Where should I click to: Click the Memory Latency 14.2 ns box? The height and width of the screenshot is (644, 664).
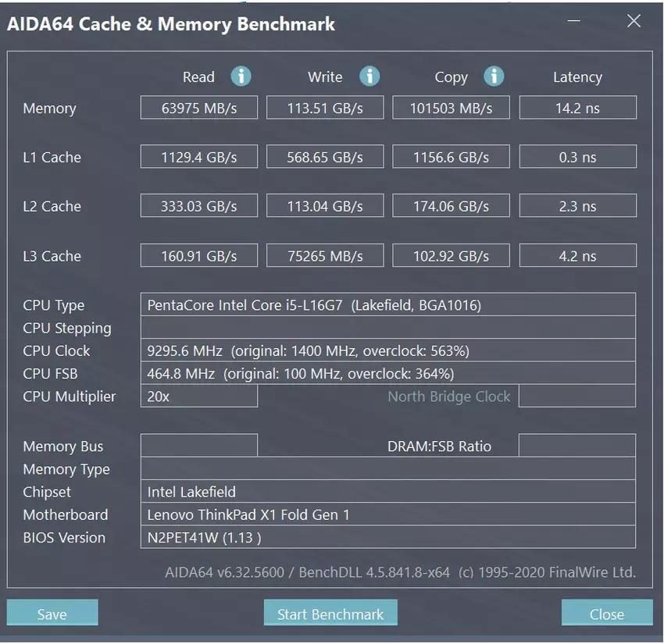pyautogui.click(x=577, y=108)
